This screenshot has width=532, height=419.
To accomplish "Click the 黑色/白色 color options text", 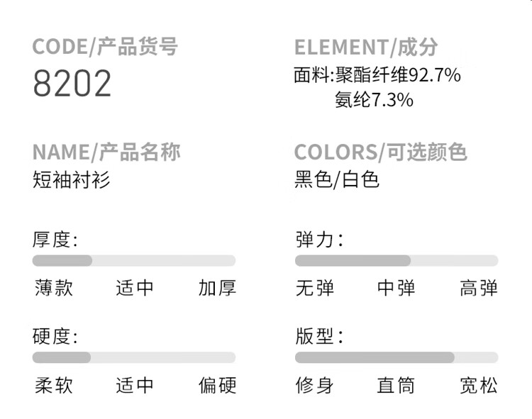I will click(336, 179).
